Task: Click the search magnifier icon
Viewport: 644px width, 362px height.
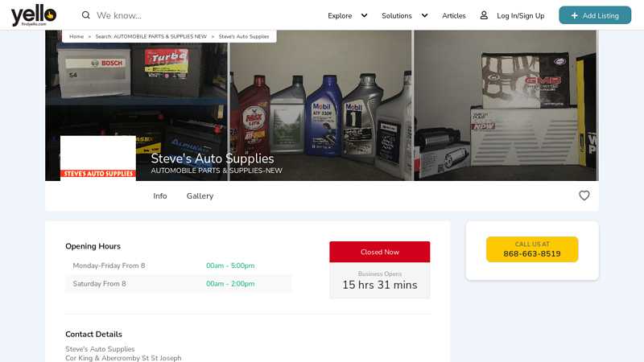Action: pos(85,15)
